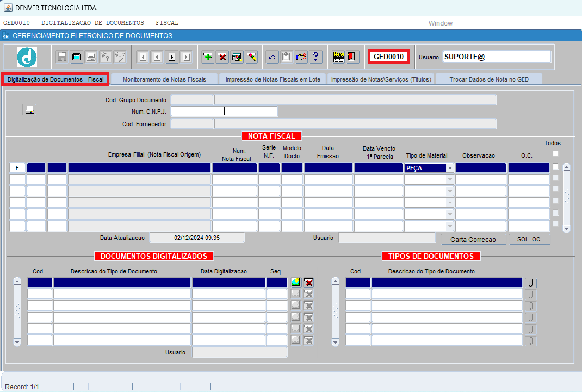Click down arrow of Tipos de Documentos scrollbar

[x=335, y=342]
